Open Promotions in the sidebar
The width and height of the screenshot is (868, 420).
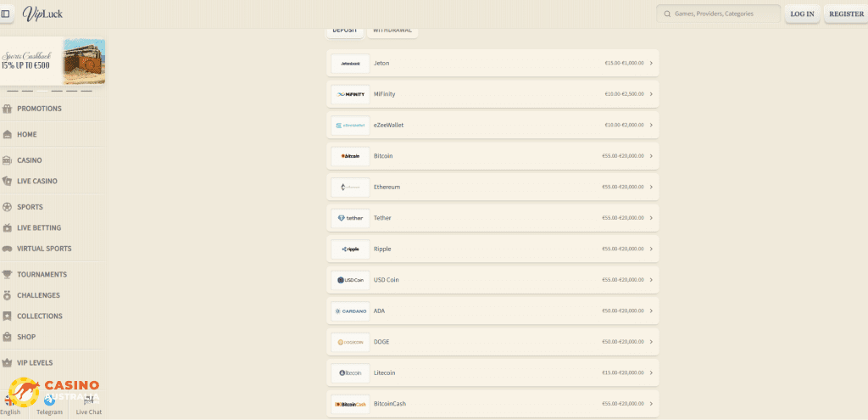pyautogui.click(x=39, y=109)
